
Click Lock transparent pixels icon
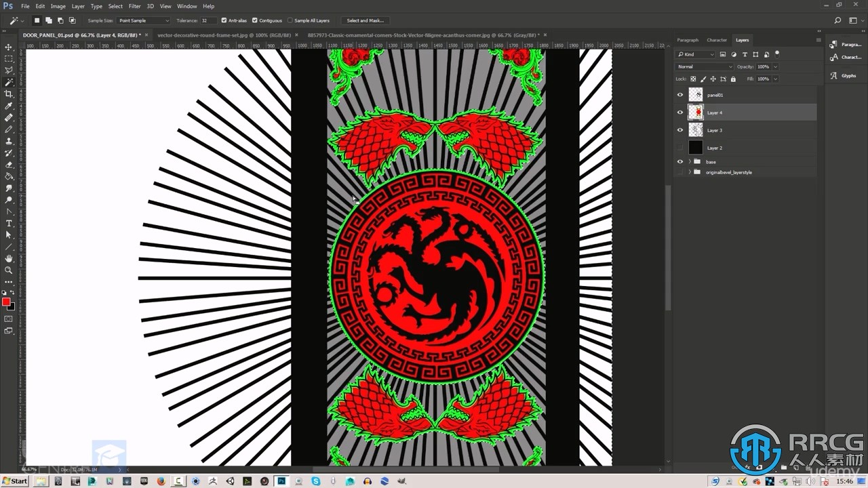pyautogui.click(x=694, y=79)
